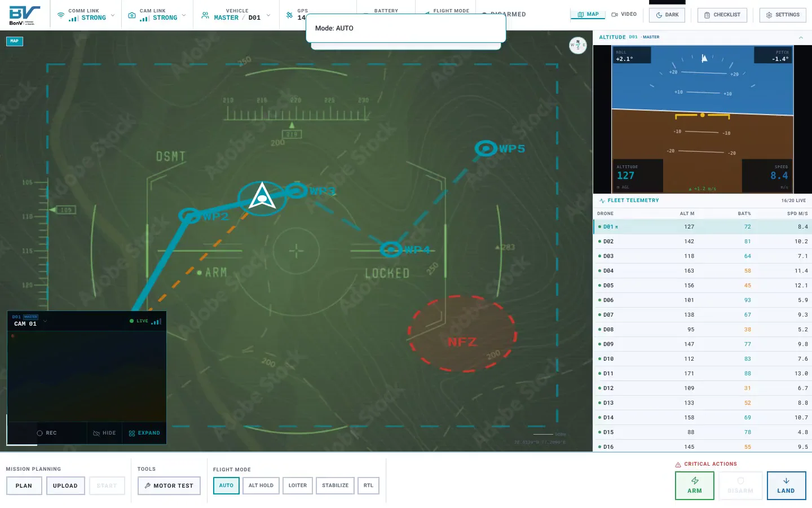Open SETTINGS

coord(783,15)
